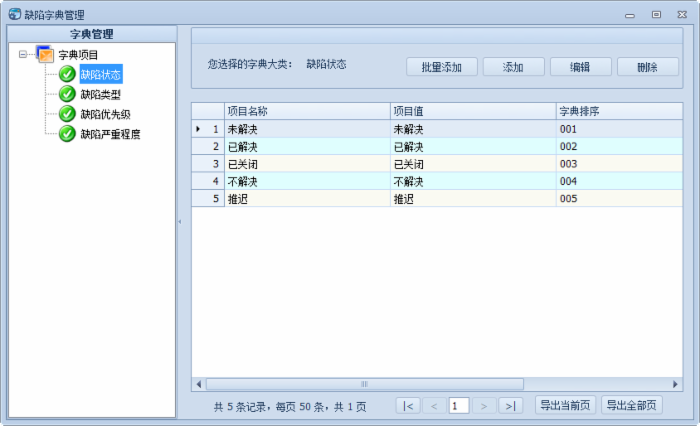The image size is (700, 426).
Task: Click the page number input field
Action: 459,405
